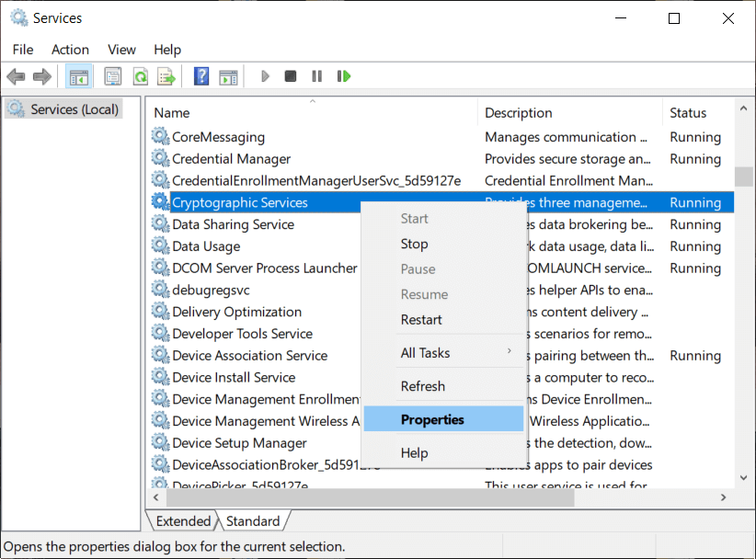Choose Properties in the context menu
Image resolution: width=756 pixels, height=559 pixels.
443,419
